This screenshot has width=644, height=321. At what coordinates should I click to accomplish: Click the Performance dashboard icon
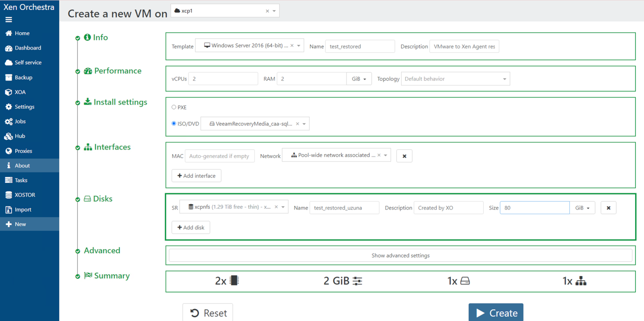coord(88,71)
